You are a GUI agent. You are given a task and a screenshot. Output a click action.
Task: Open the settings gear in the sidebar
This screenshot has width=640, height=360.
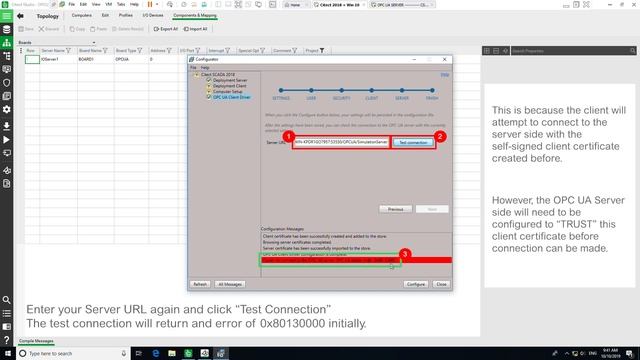tap(7, 109)
